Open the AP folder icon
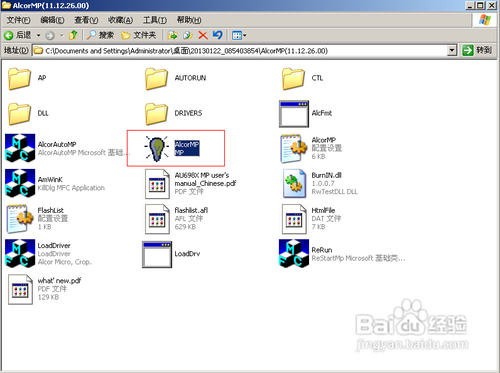Viewport: 500px width, 373px height. coord(19,79)
